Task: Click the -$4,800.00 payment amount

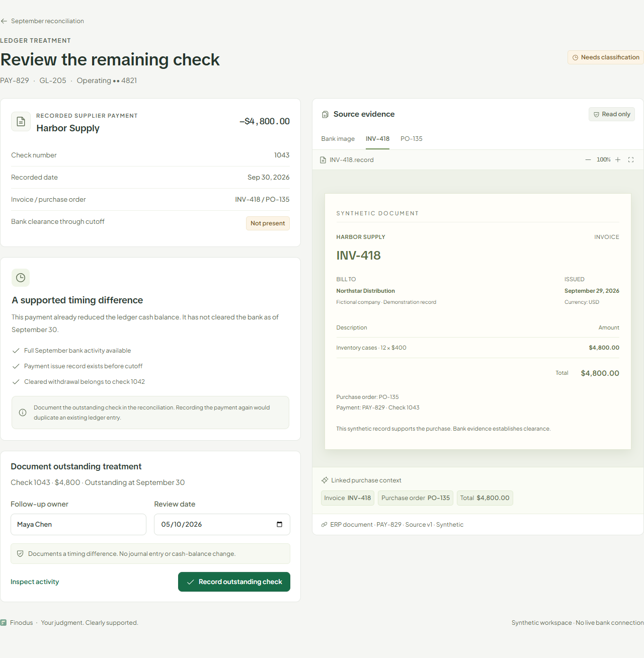Action: click(265, 121)
